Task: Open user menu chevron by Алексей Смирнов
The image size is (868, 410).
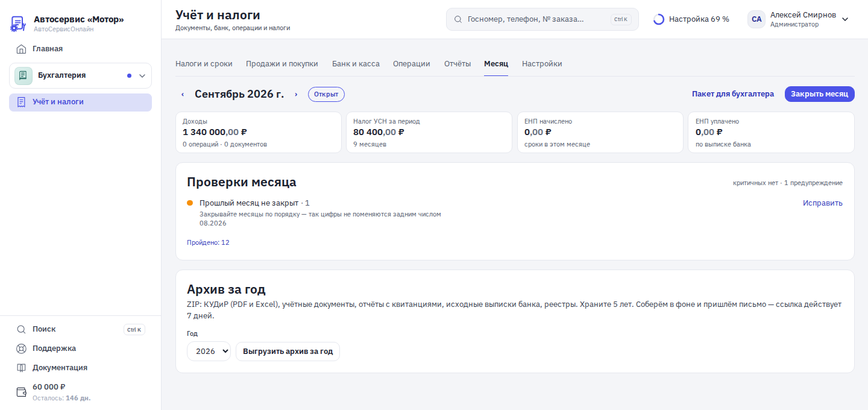Action: (845, 19)
